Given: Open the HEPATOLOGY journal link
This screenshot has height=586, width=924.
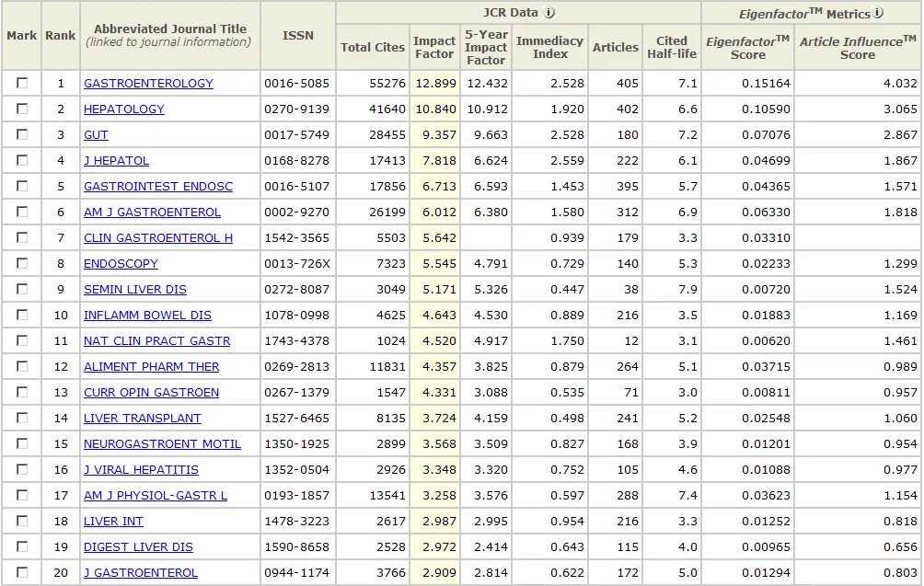Looking at the screenshot, I should pyautogui.click(x=123, y=109).
